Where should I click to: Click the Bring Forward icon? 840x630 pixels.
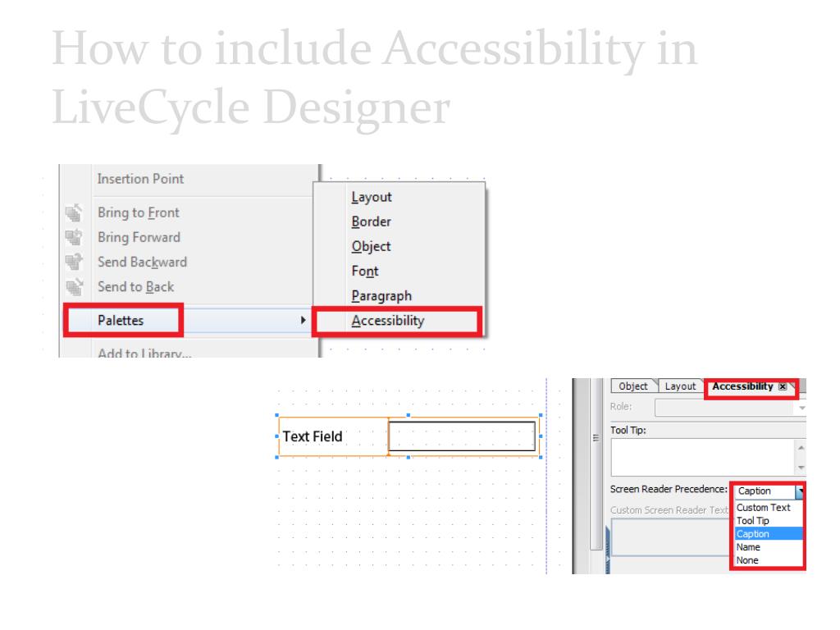[x=74, y=237]
